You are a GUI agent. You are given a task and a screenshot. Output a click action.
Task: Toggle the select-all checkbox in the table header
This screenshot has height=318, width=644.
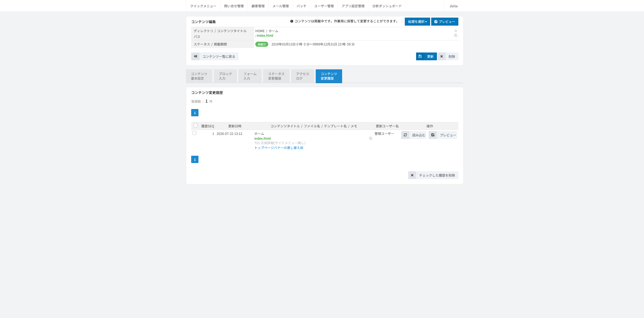[x=195, y=126]
